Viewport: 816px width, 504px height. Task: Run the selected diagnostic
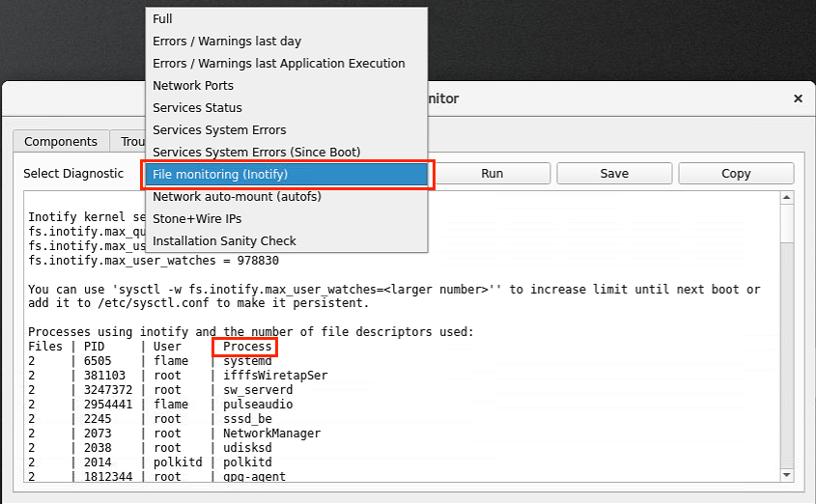point(492,173)
